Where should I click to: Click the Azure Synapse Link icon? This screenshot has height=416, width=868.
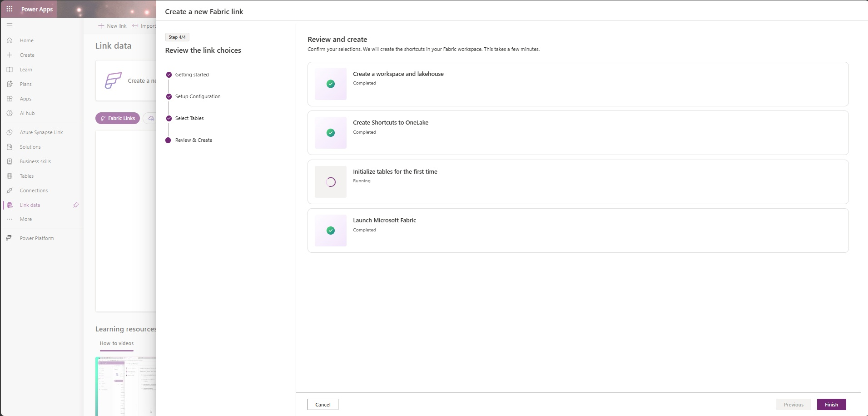(10, 132)
